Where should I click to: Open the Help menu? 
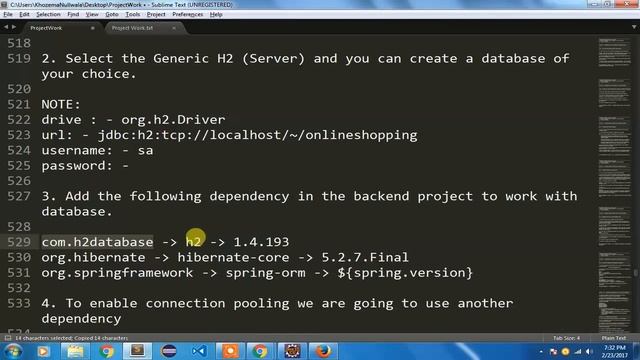(x=216, y=14)
